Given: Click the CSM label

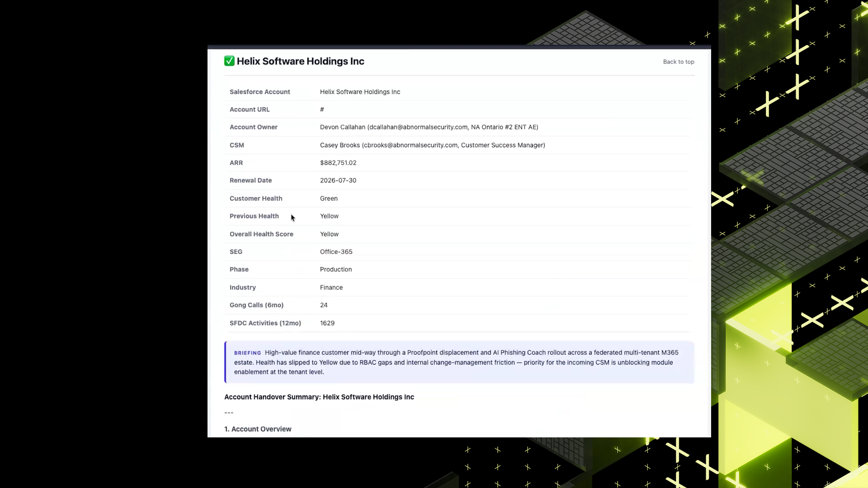Looking at the screenshot, I should (x=237, y=145).
